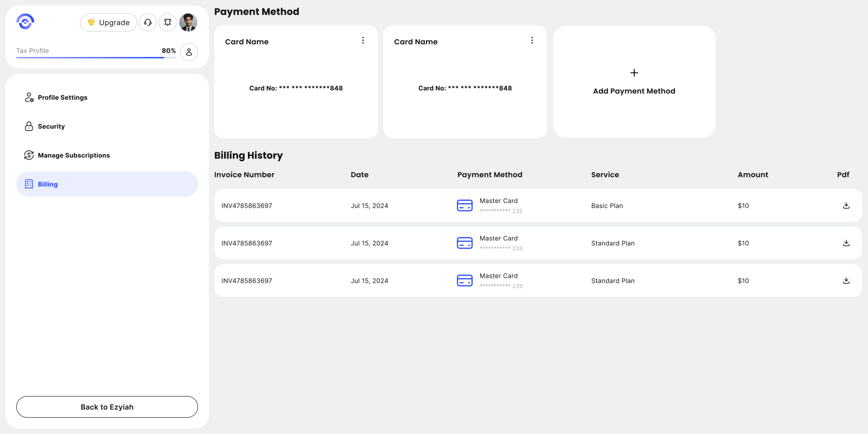
Task: Click the Add Payment Method label
Action: (x=634, y=91)
